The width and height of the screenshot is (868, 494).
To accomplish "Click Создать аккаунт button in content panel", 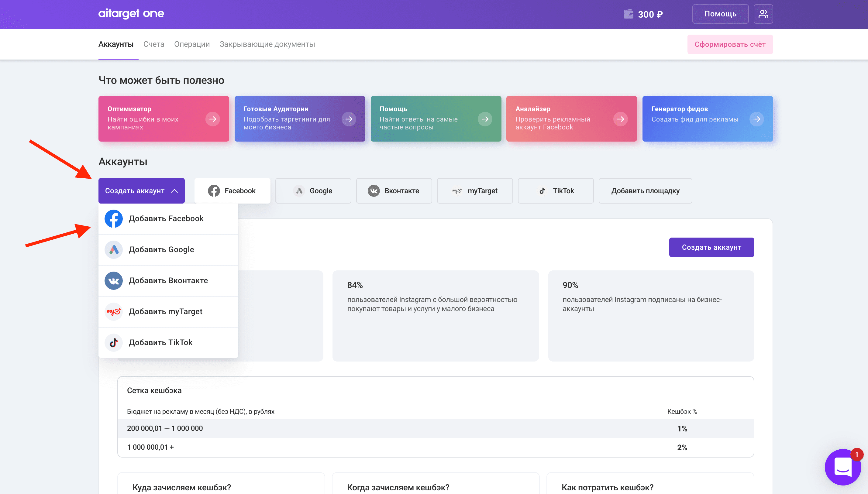I will 711,247.
